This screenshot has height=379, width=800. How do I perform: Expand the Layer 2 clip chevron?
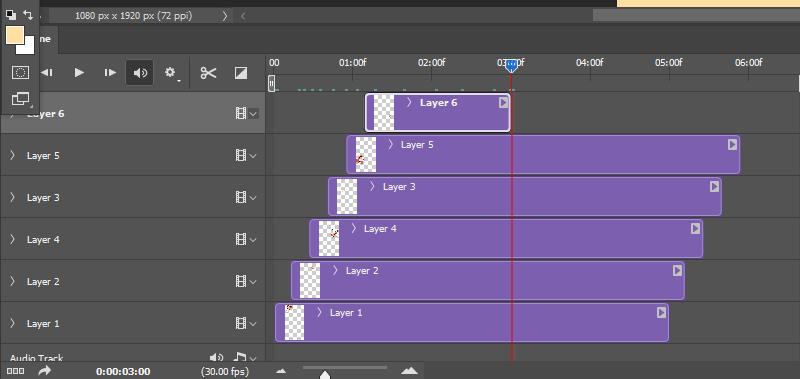336,271
